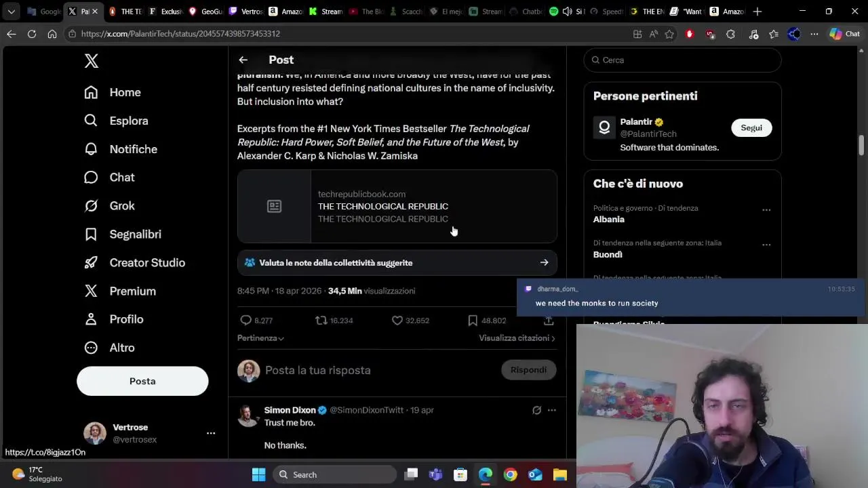
Task: Click the Posta button
Action: pyautogui.click(x=142, y=381)
